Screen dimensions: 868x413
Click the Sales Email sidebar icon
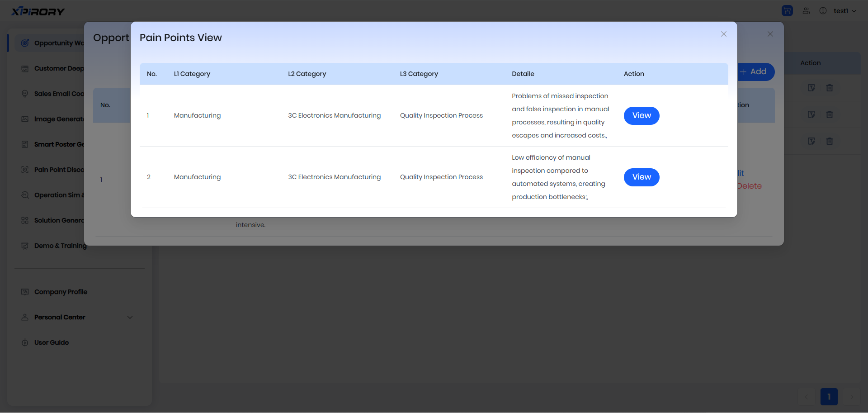click(25, 94)
